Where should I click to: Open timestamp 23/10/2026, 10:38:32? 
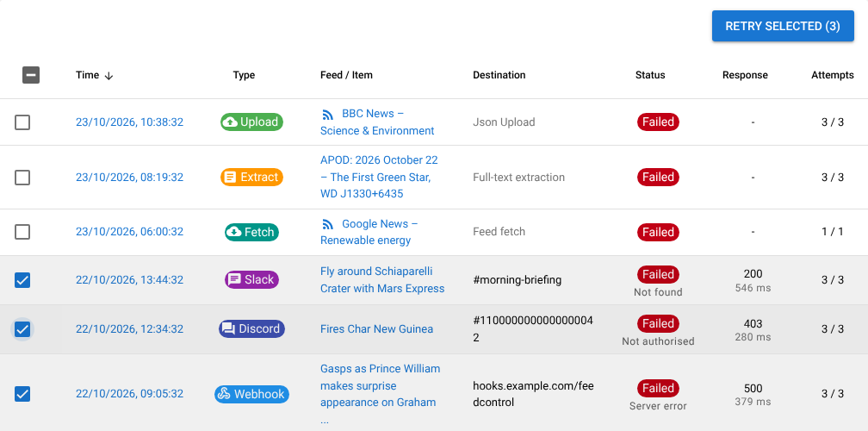[129, 122]
